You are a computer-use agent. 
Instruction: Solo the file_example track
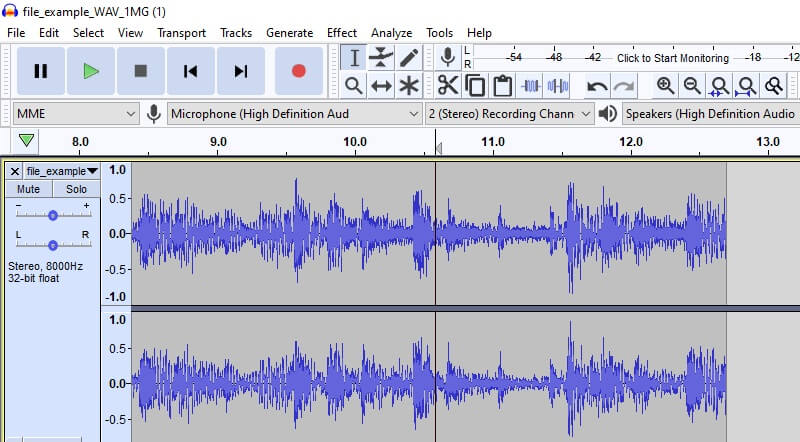coord(77,189)
